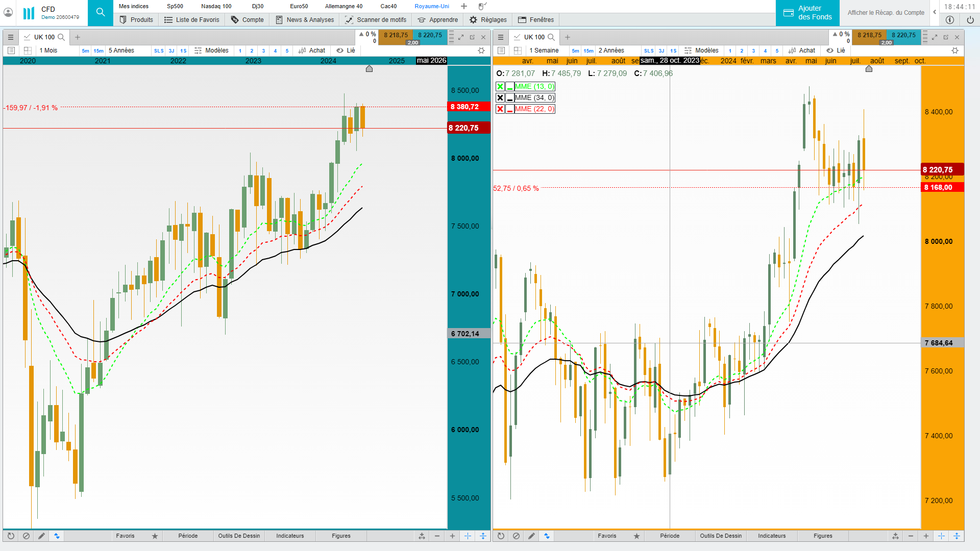980x551 pixels.
Task: Click Afficher le Récap. du Compte link
Action: (886, 13)
